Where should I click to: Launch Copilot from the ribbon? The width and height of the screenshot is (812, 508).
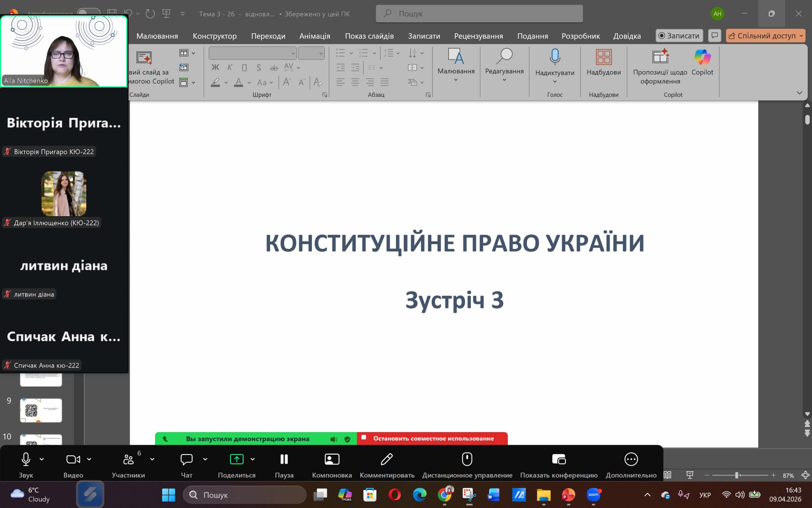pyautogui.click(x=702, y=63)
